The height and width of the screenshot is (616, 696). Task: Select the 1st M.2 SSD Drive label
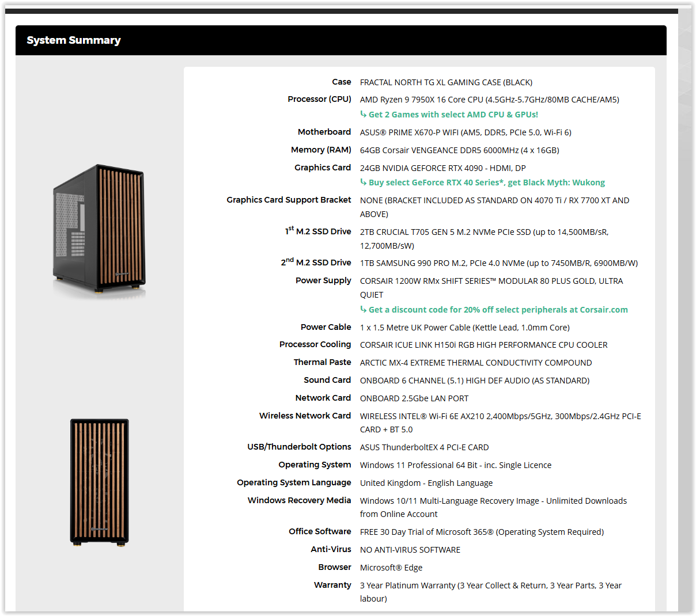(318, 231)
